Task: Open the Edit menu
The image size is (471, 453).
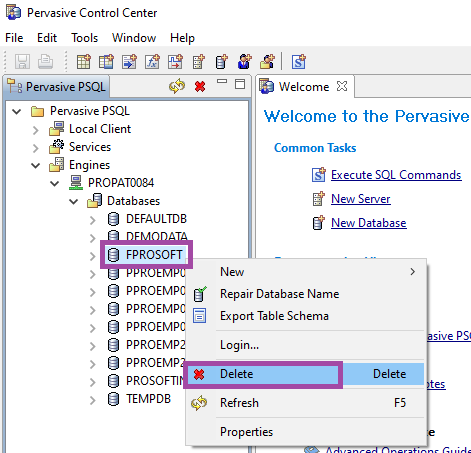Action: pyautogui.click(x=47, y=38)
